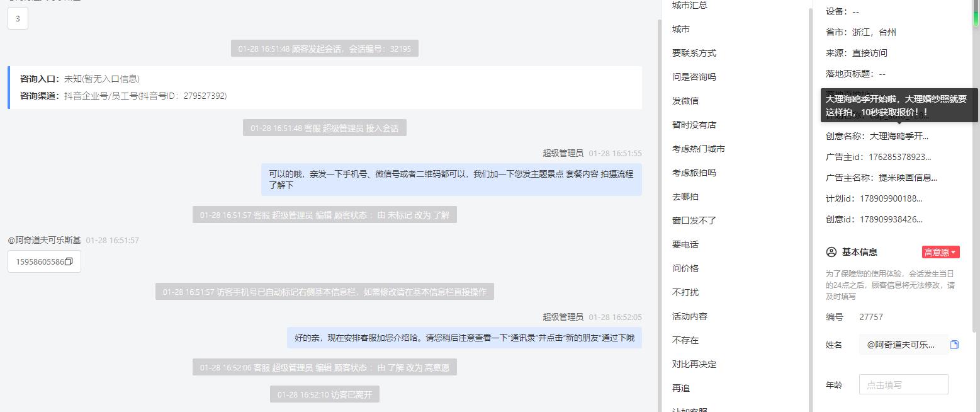Select quick reply 问是咨询吗

(694, 77)
